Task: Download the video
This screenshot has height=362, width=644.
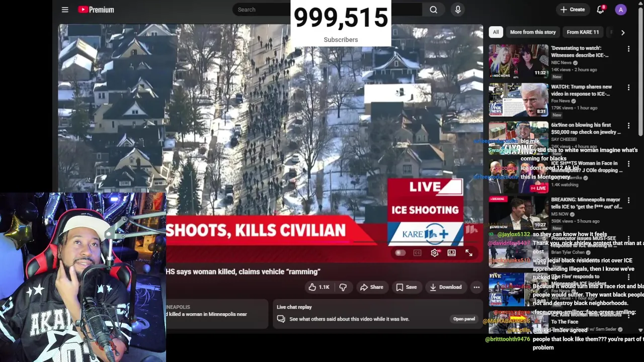Action: tap(445, 287)
